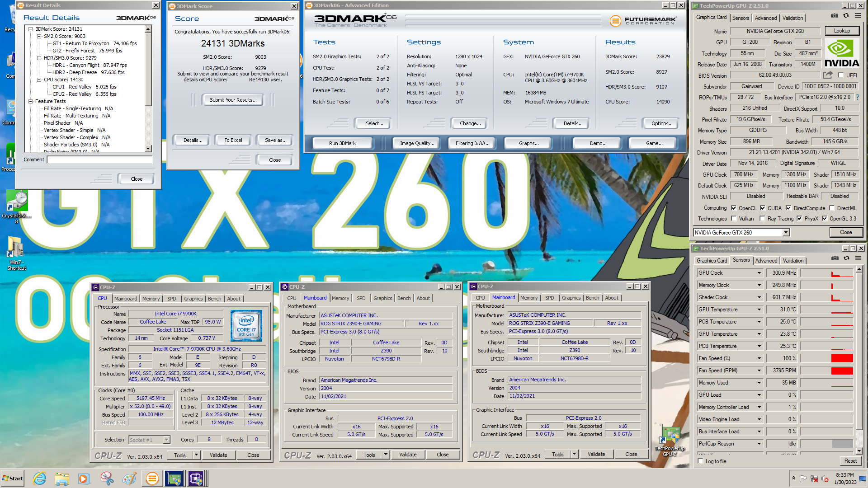
Task: Toggle the UEFI checkbox in GPU-Z
Action: (x=841, y=75)
